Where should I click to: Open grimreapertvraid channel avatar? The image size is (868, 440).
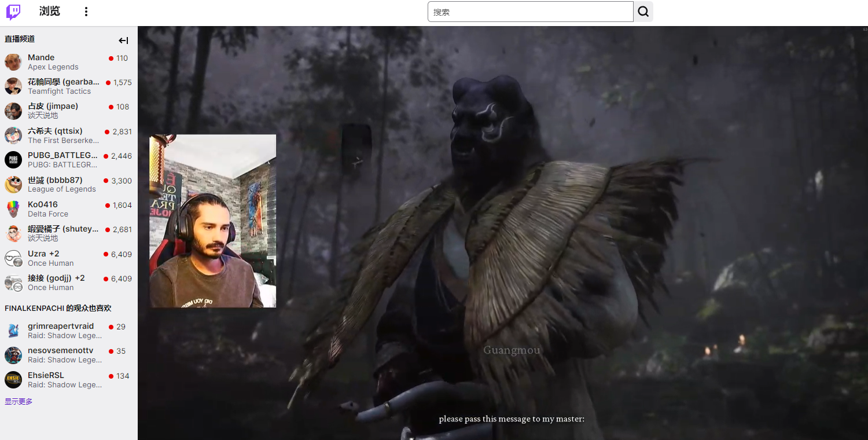click(13, 331)
